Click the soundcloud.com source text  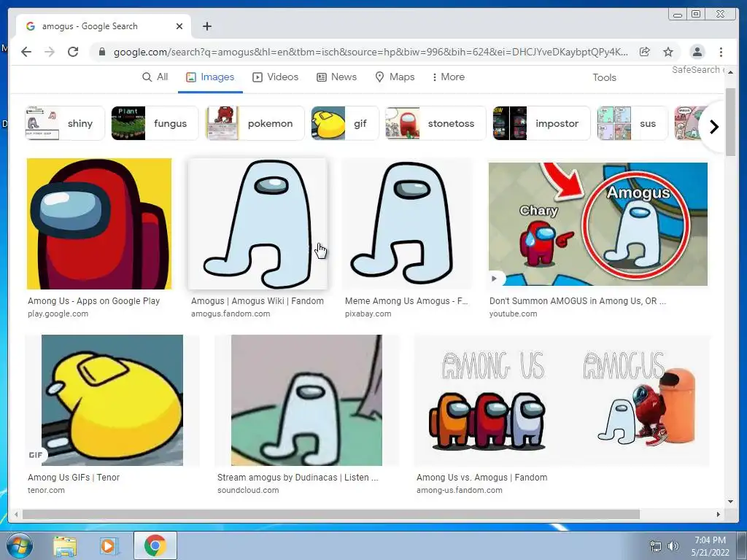pyautogui.click(x=248, y=490)
